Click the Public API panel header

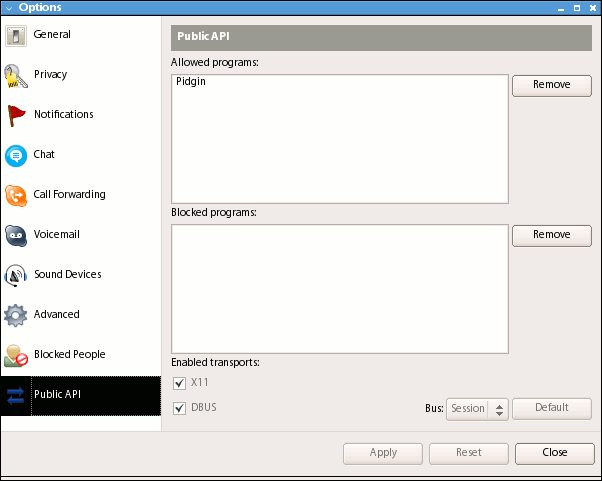tap(381, 38)
